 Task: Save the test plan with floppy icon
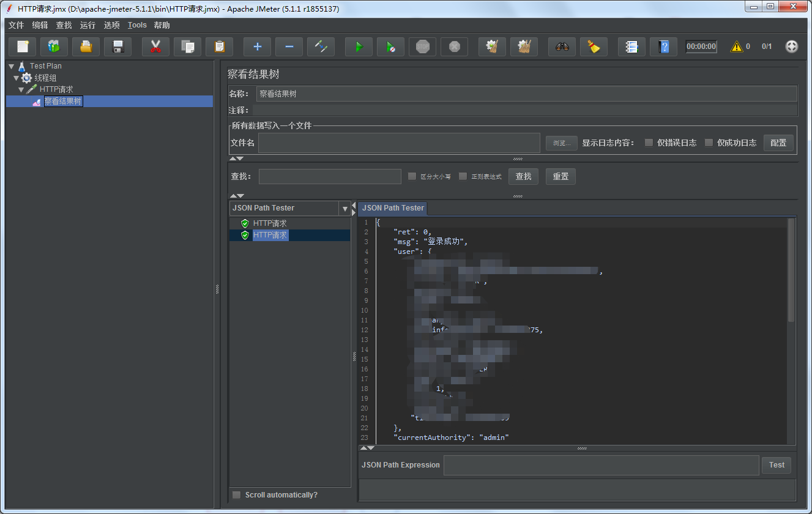pos(118,47)
